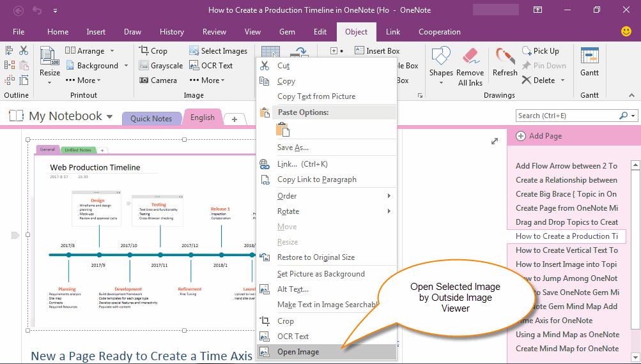Click the Delete drawings button
Screen dimensions: 641x364
pyautogui.click(x=538, y=80)
